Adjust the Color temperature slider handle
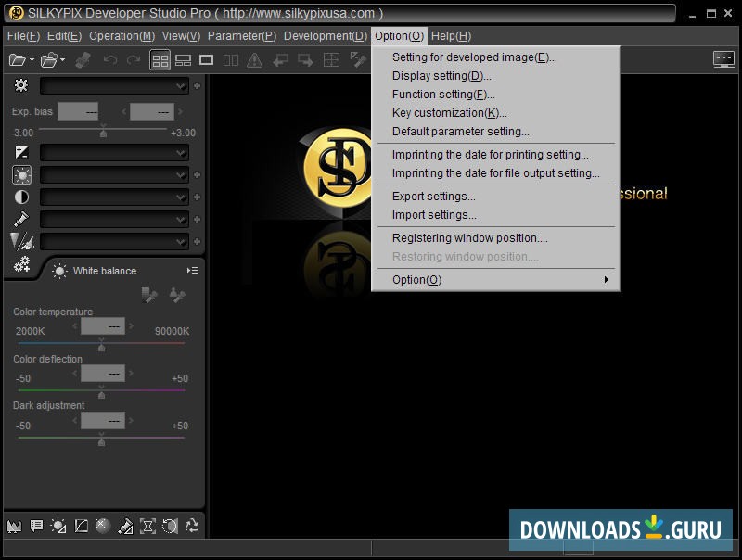742x560 pixels. click(101, 346)
